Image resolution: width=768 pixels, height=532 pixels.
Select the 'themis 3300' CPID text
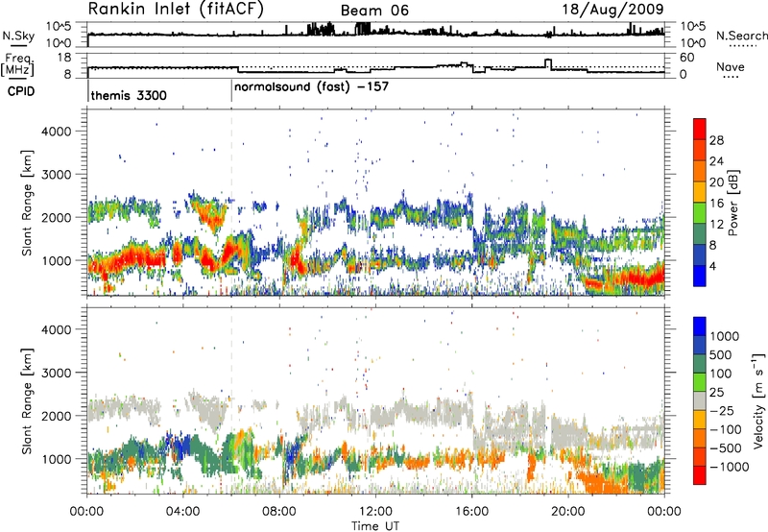[x=129, y=95]
